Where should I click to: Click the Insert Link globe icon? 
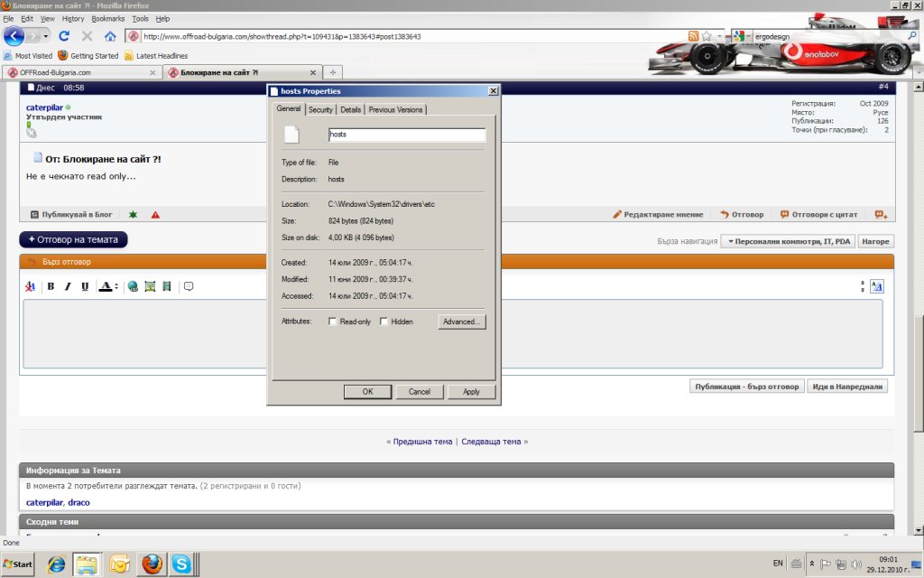(133, 286)
